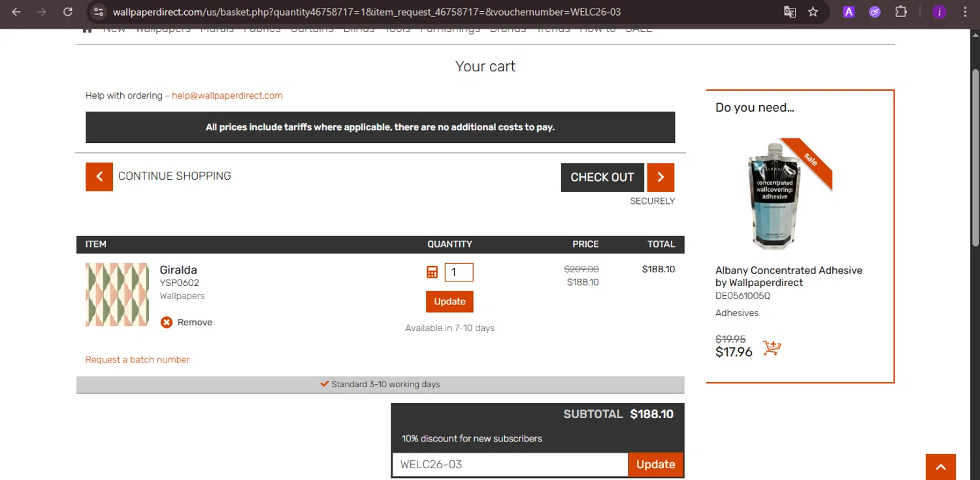This screenshot has height=480, width=980.
Task: Click the voucher code field containing WELC26-03
Action: click(510, 464)
